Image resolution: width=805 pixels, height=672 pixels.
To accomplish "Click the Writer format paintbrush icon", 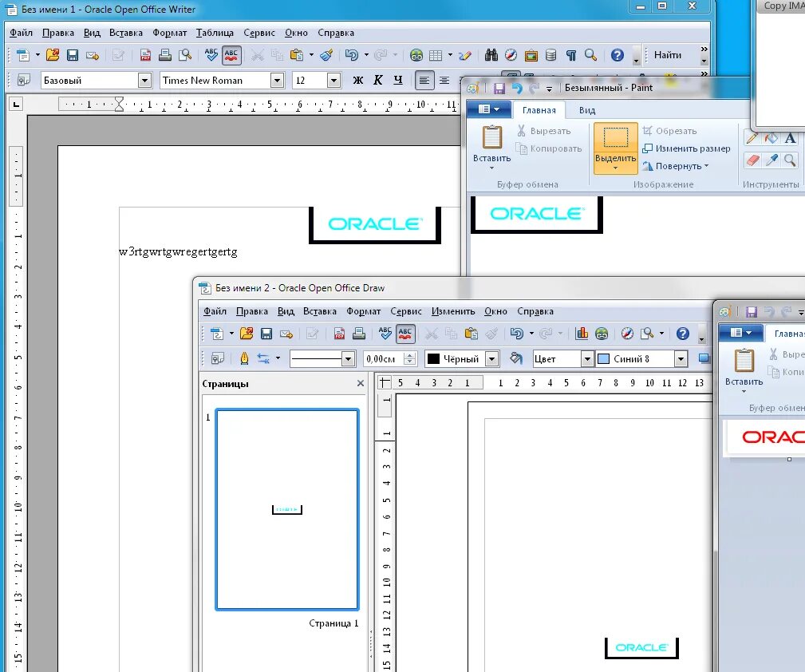I will click(326, 55).
